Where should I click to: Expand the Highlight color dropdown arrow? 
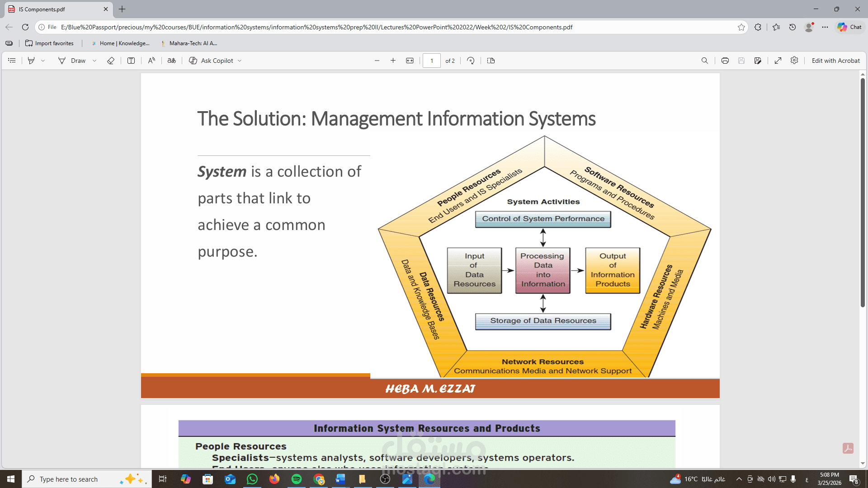[x=43, y=61]
